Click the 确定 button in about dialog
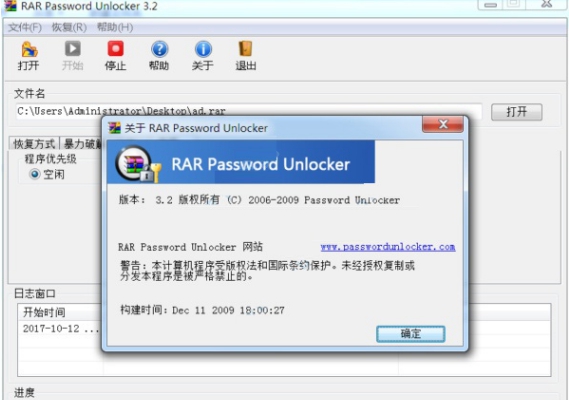 (x=410, y=334)
